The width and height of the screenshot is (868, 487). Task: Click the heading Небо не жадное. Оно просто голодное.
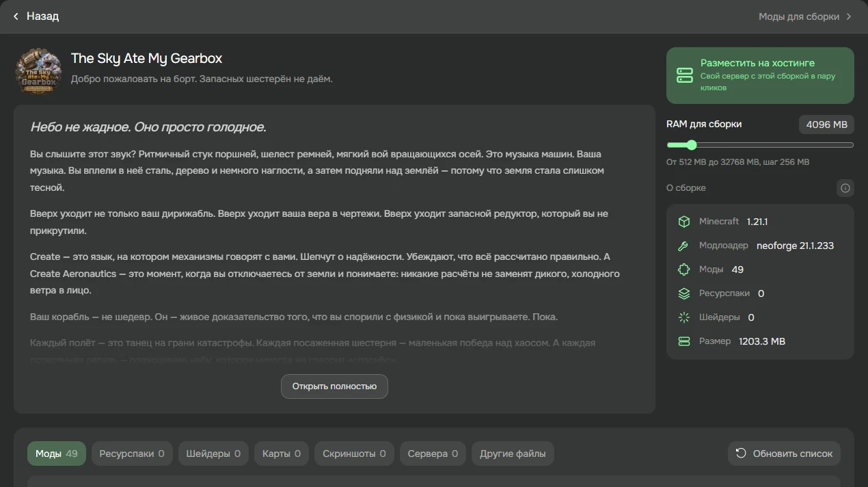[x=148, y=127]
